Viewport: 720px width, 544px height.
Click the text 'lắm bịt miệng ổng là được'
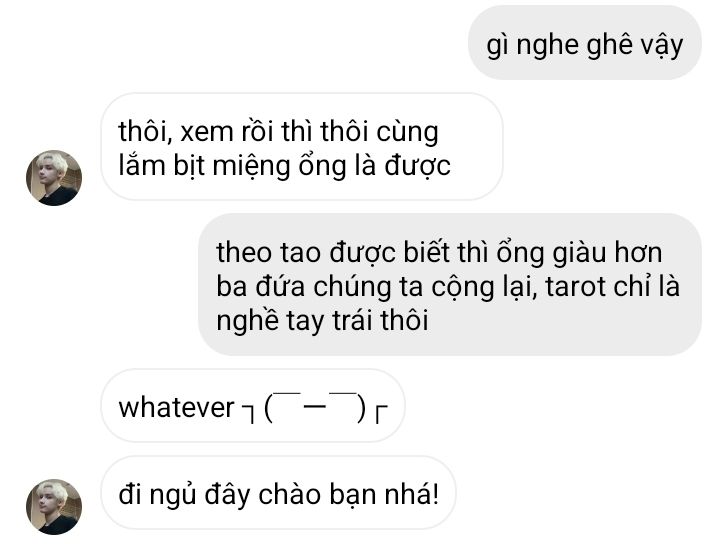coord(285,165)
